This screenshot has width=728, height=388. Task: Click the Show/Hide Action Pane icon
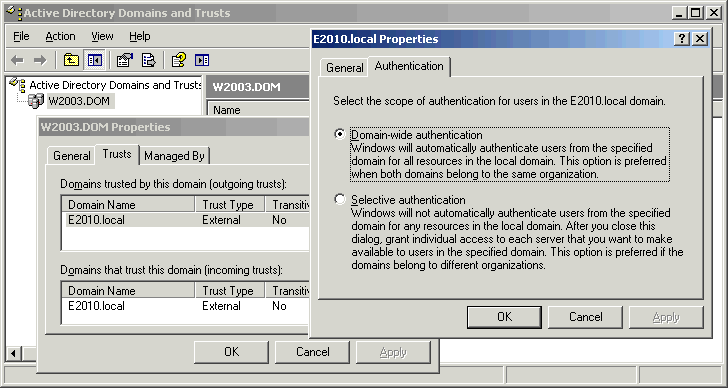(x=202, y=60)
